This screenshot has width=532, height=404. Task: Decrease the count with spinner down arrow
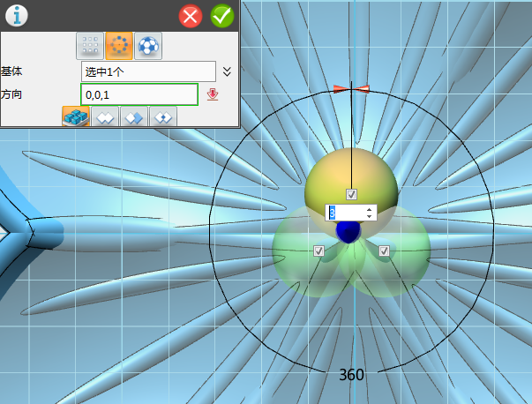[x=369, y=216]
